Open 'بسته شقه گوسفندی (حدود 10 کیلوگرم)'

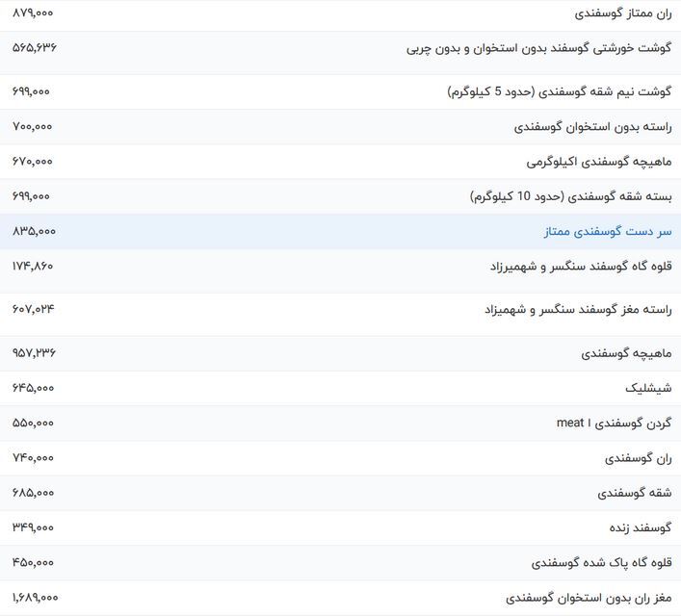(571, 196)
